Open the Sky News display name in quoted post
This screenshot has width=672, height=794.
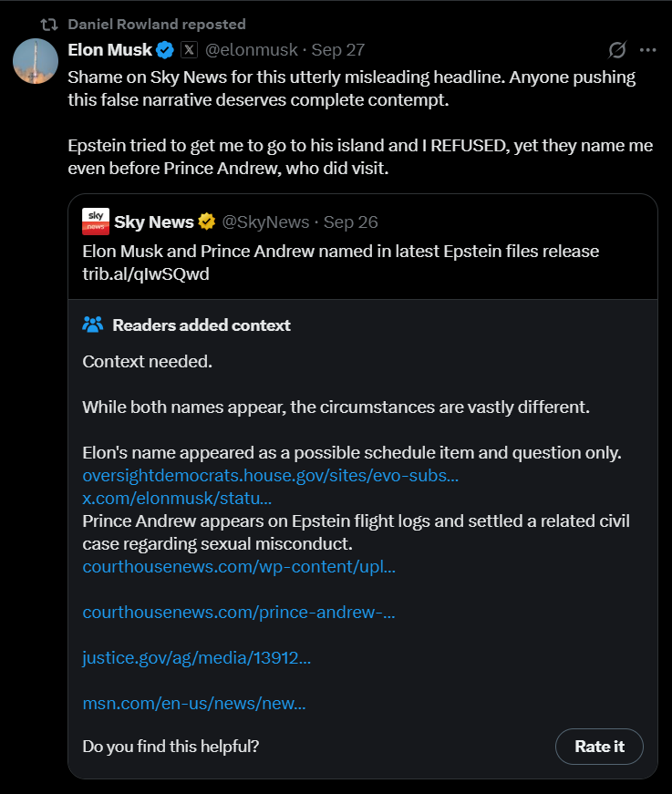point(153,222)
